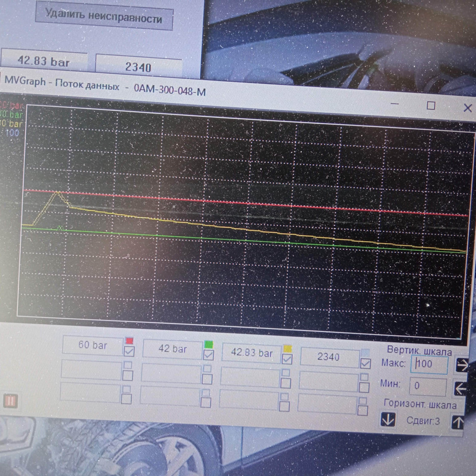This screenshot has width=476, height=476.
Task: Click the 100 axis label at graph top-left
Action: click(12, 133)
